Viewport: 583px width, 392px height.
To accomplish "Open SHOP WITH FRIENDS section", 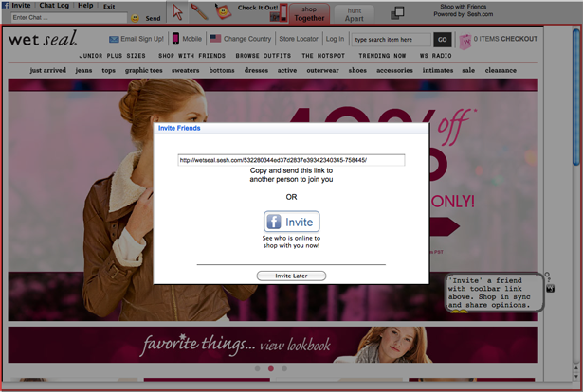I will 191,56.
